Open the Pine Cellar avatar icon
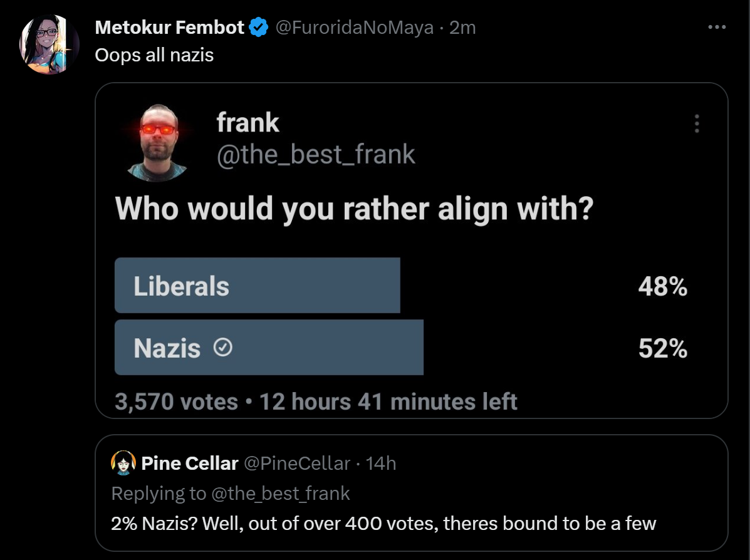Image resolution: width=750 pixels, height=560 pixels. [x=123, y=463]
